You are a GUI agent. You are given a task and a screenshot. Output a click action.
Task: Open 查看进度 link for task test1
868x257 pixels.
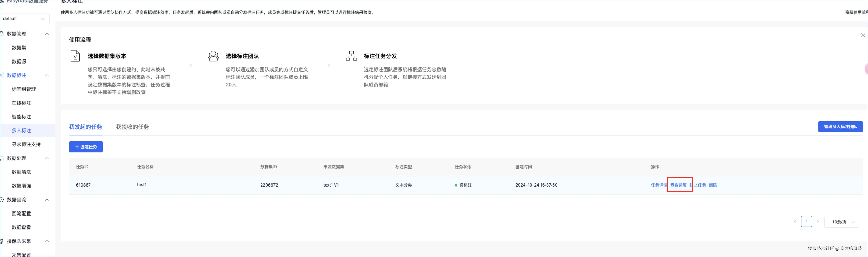[x=678, y=185]
